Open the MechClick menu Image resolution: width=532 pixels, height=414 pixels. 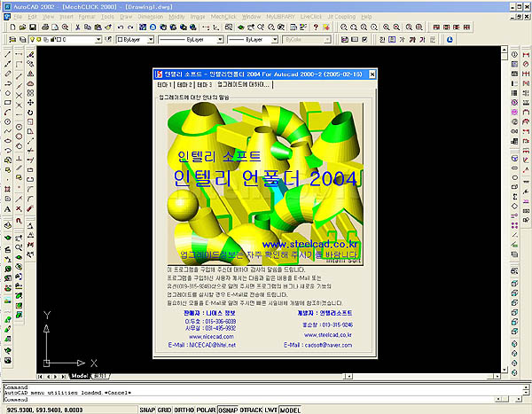tap(223, 17)
